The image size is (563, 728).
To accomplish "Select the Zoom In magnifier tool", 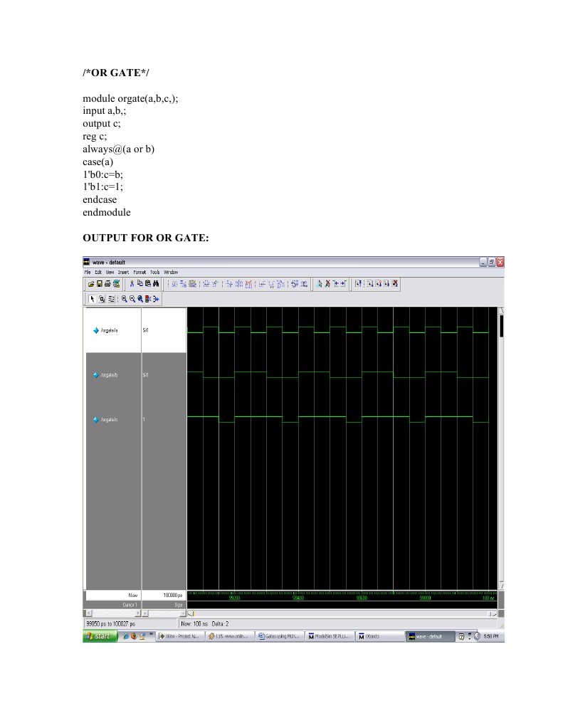I will coord(124,300).
